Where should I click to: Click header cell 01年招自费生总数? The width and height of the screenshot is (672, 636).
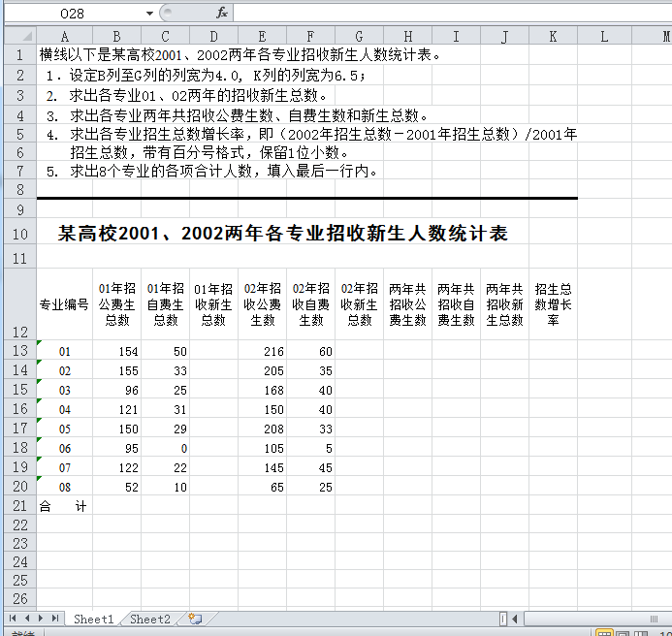click(165, 304)
